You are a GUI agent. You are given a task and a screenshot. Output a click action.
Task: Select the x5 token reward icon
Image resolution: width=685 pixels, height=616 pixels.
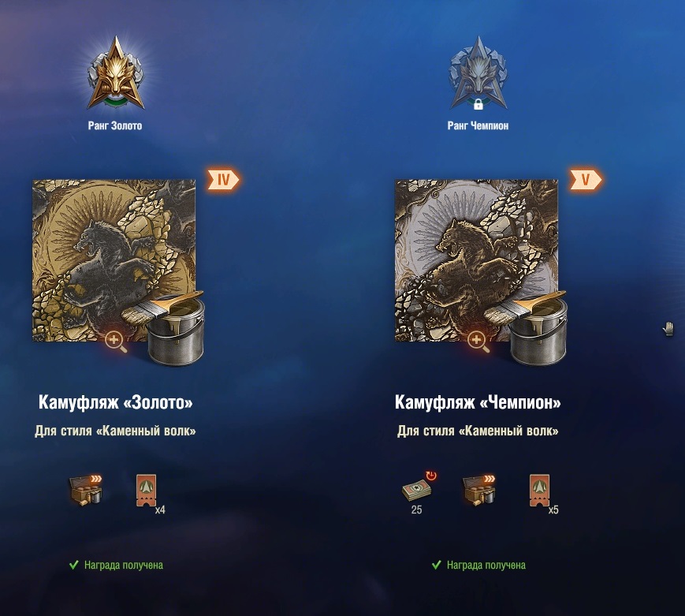(539, 491)
